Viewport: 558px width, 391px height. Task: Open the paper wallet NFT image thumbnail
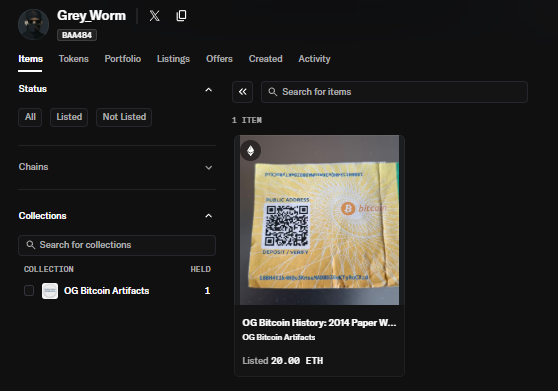320,220
